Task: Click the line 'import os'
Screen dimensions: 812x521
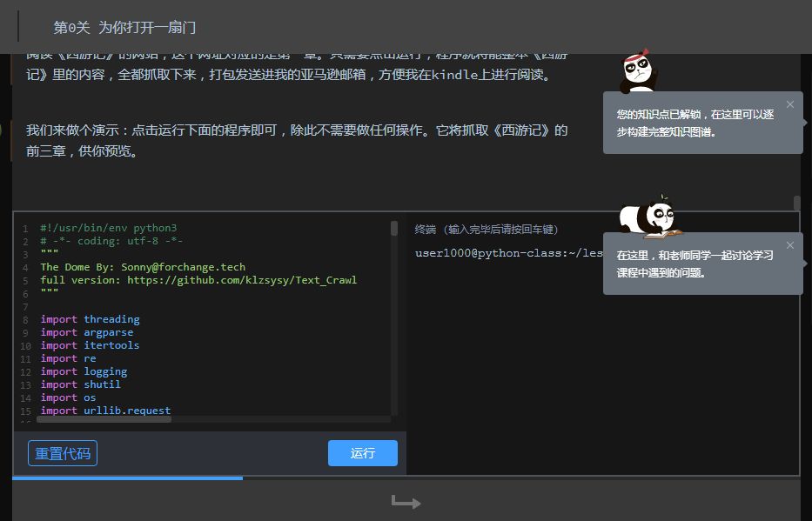Action: click(x=69, y=397)
